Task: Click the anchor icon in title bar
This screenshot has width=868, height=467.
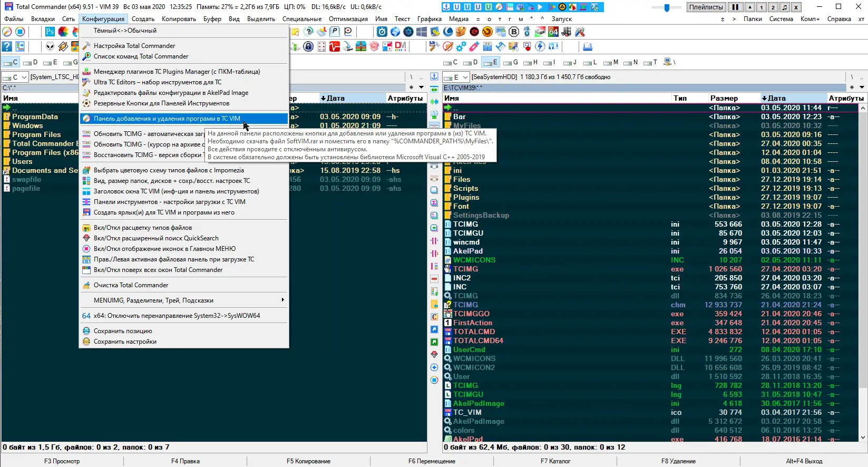Action: click(446, 7)
